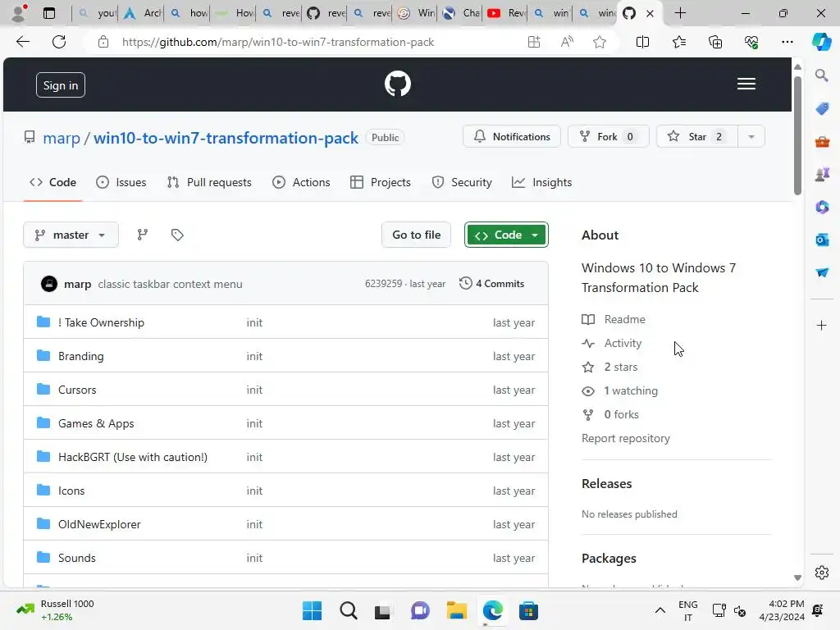
Task: Open the '! Take Ownership' folder
Action: point(101,322)
